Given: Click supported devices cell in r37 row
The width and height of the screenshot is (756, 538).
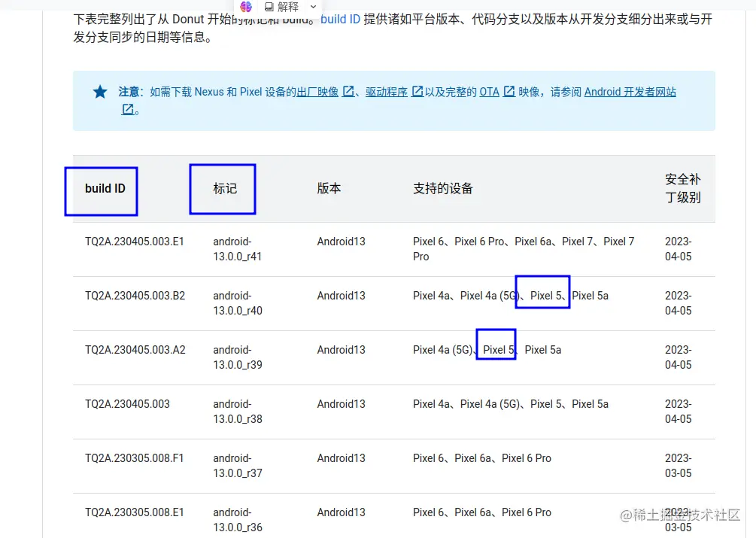Looking at the screenshot, I should [x=481, y=458].
